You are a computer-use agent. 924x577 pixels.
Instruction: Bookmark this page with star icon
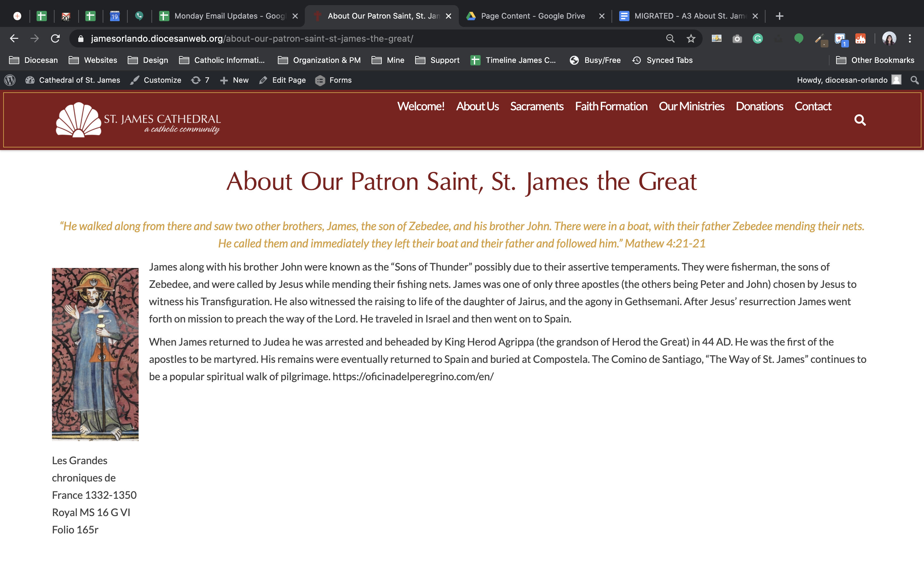point(691,38)
